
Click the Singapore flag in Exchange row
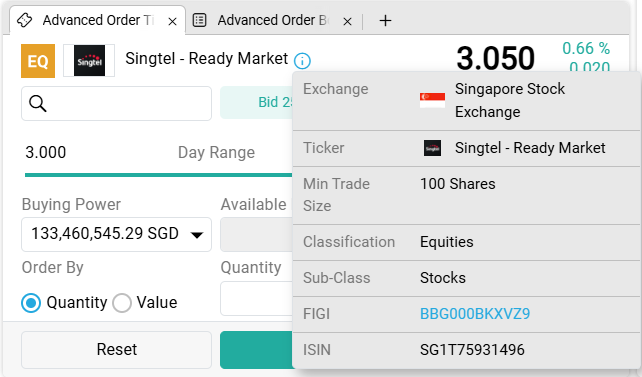(432, 100)
